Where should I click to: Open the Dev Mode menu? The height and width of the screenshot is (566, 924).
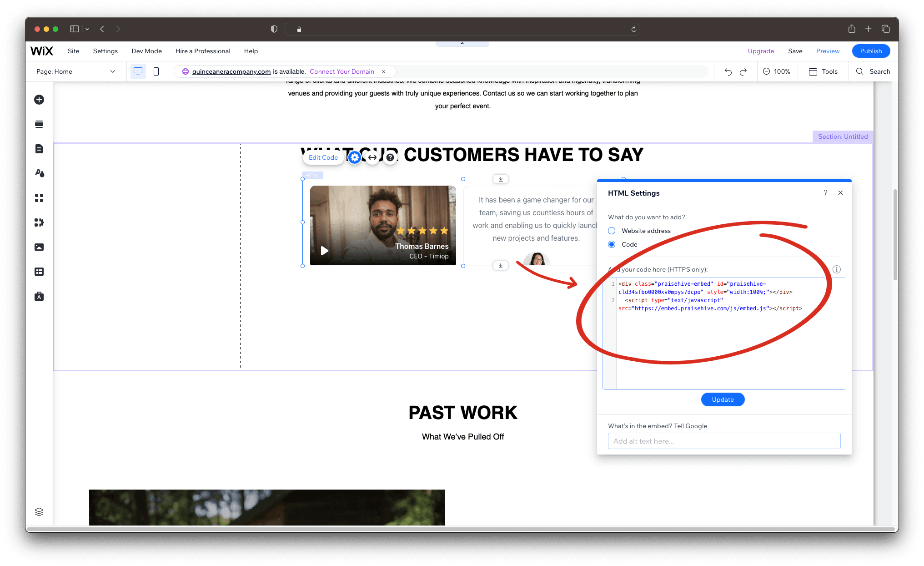[146, 51]
